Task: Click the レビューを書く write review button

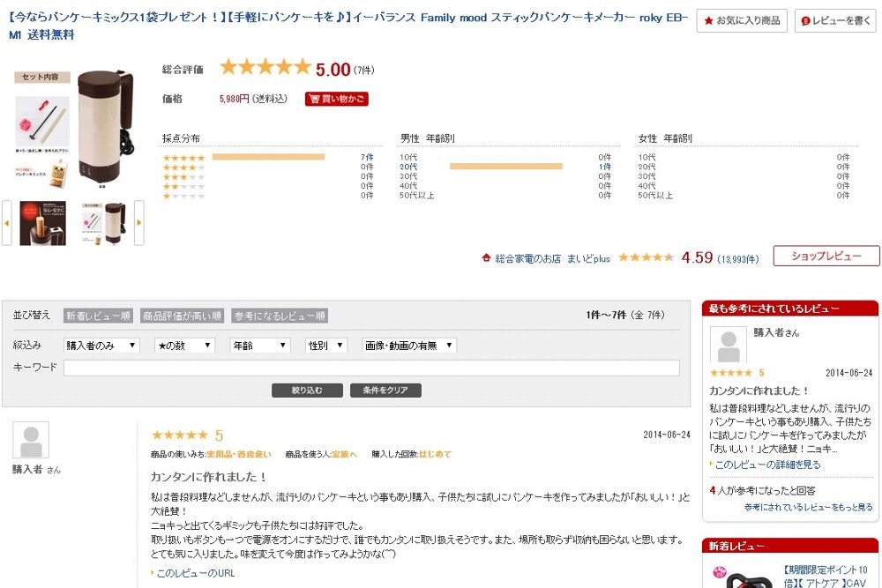Action: pos(834,20)
